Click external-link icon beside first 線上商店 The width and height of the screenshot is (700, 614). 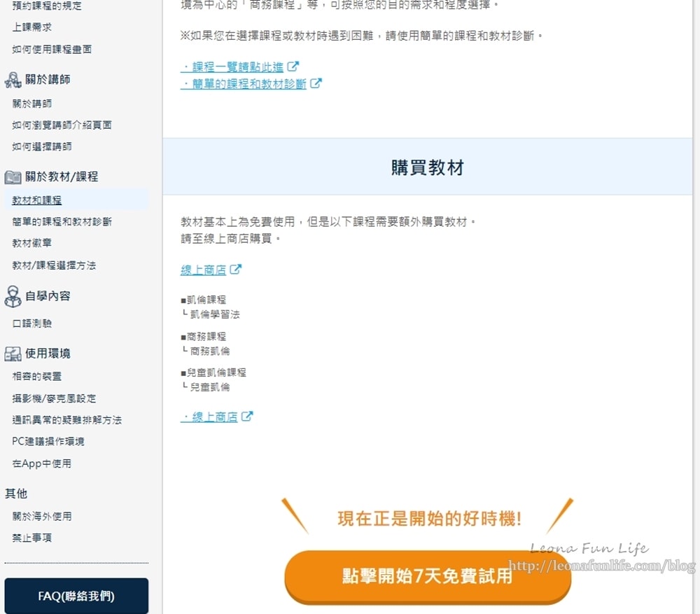click(236, 270)
